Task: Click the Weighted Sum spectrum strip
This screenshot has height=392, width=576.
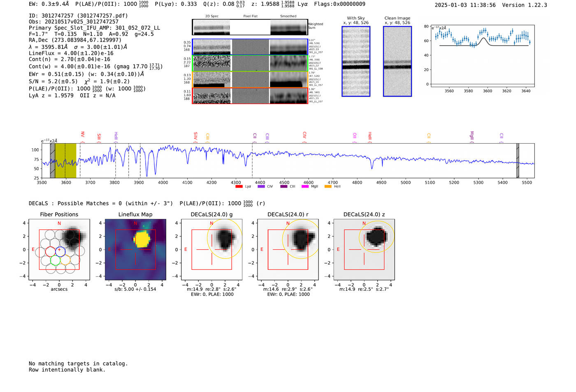Action: [250, 27]
